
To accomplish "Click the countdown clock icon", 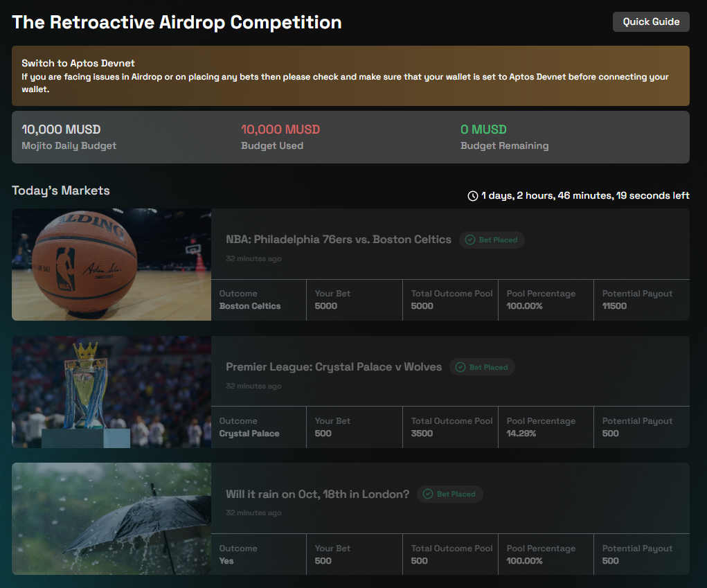I will click(472, 196).
